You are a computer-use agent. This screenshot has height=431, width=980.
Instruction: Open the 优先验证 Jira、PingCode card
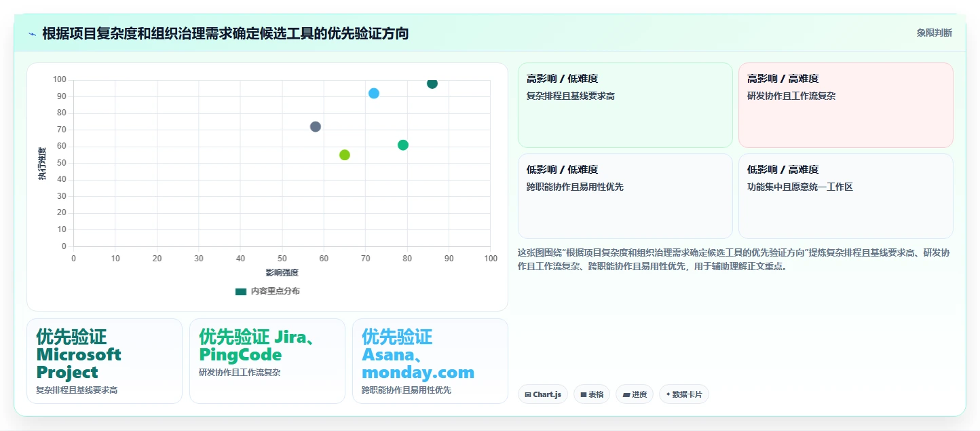coord(267,361)
